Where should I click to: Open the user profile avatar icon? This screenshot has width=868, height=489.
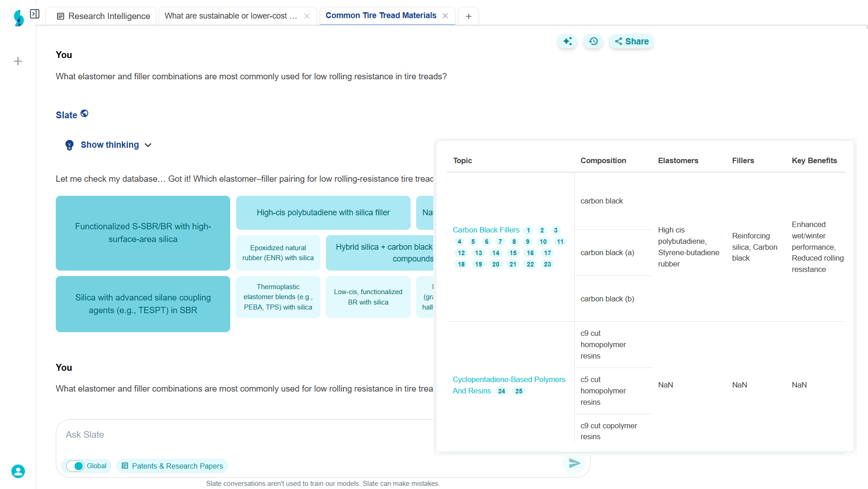18,471
